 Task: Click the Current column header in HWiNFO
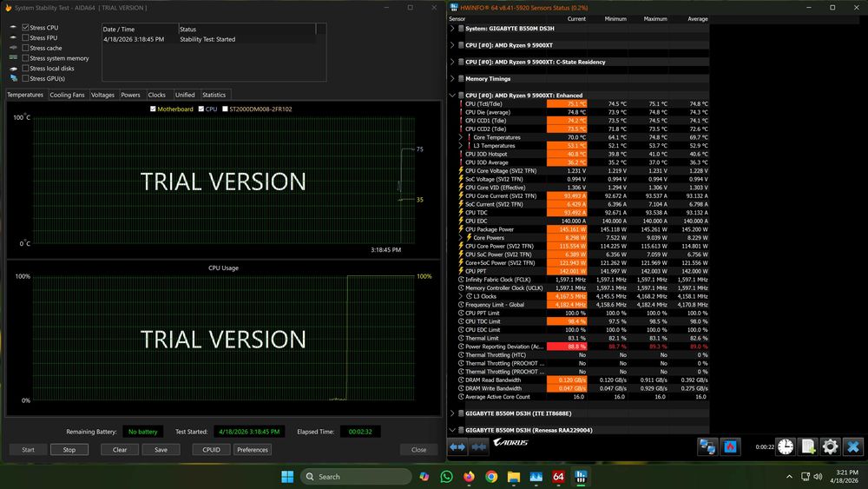tap(575, 19)
